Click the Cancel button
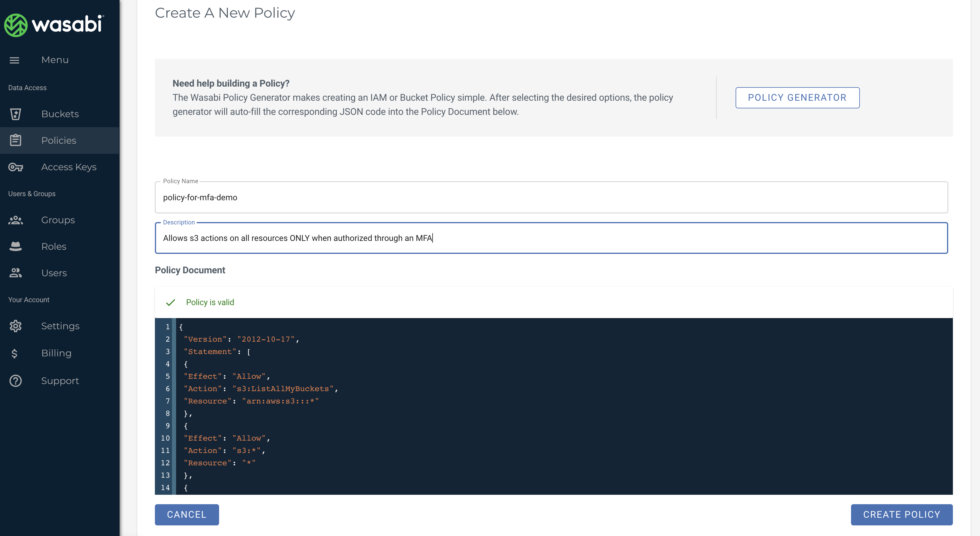 [x=187, y=515]
